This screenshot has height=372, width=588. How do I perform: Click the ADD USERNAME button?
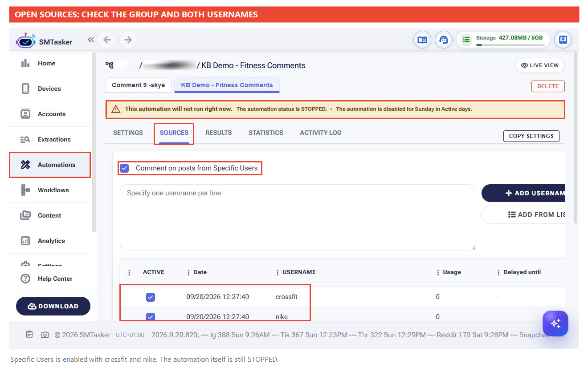coord(523,193)
